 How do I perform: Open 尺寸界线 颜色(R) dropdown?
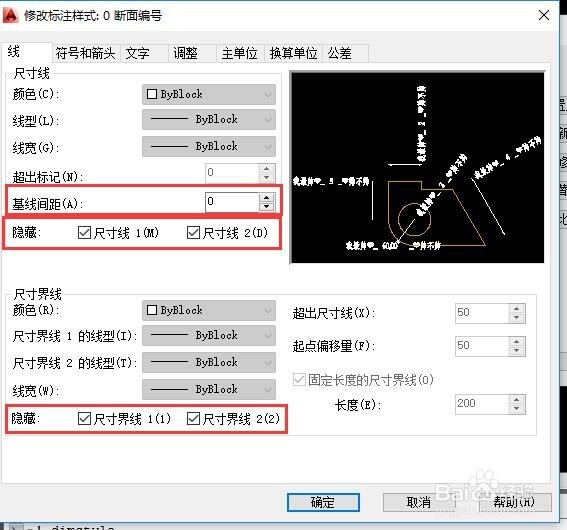pos(209,310)
